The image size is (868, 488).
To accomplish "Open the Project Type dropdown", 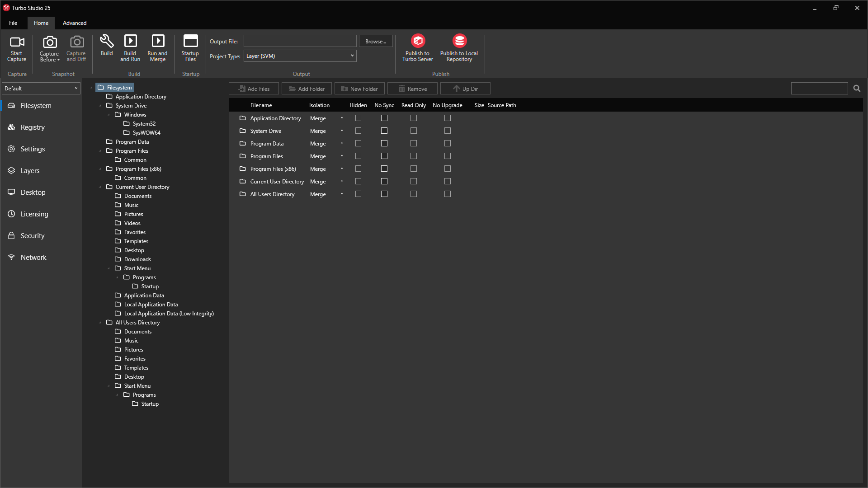I will [300, 56].
